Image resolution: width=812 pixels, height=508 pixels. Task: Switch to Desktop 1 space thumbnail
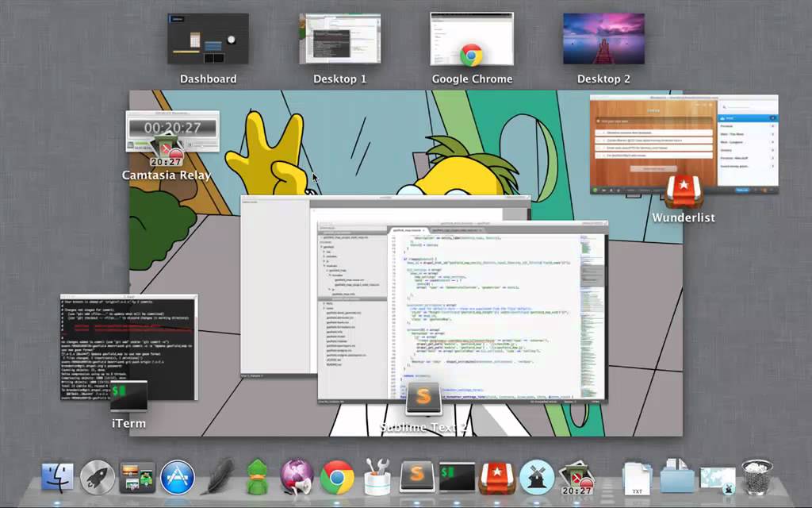[x=339, y=39]
